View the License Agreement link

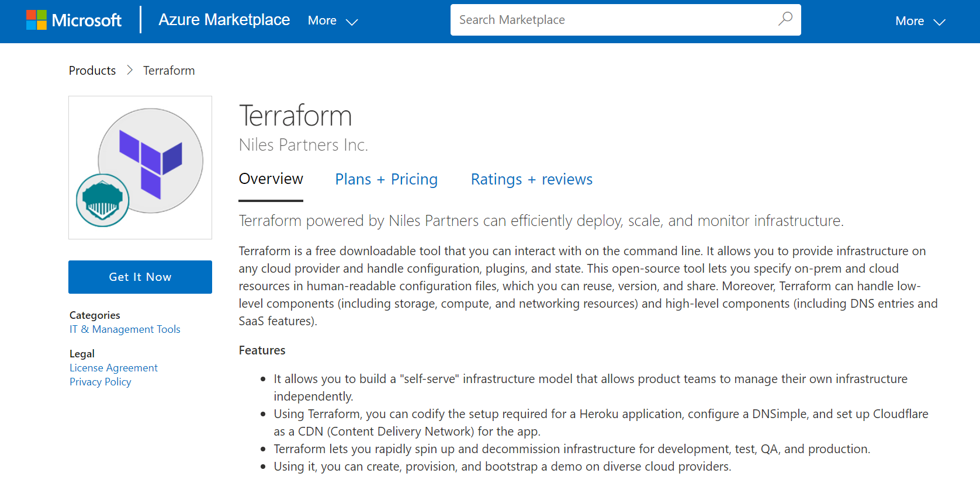coord(114,368)
